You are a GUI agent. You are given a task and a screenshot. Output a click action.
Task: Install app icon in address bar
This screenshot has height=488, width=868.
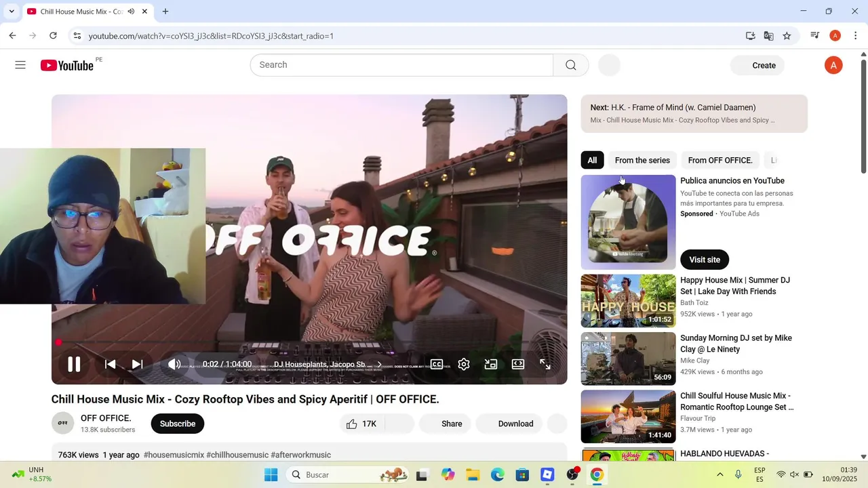(x=750, y=36)
